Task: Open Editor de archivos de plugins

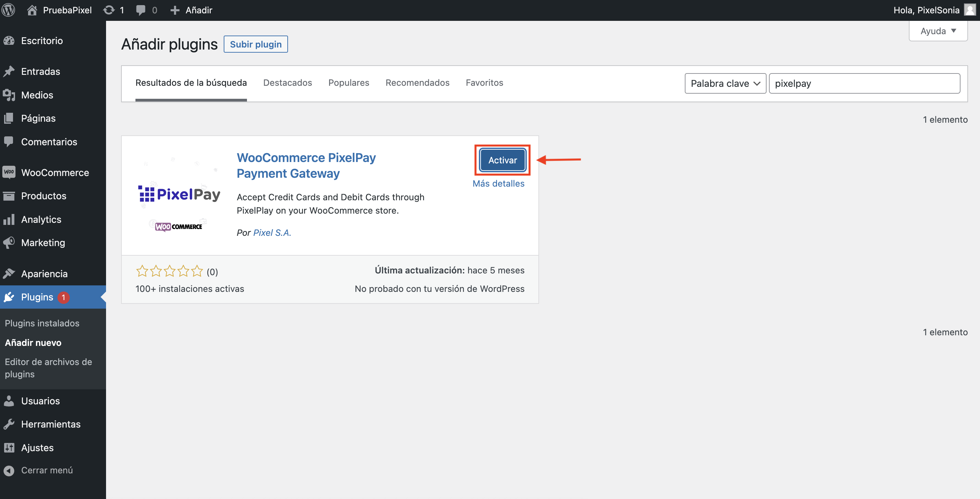Action: click(48, 368)
